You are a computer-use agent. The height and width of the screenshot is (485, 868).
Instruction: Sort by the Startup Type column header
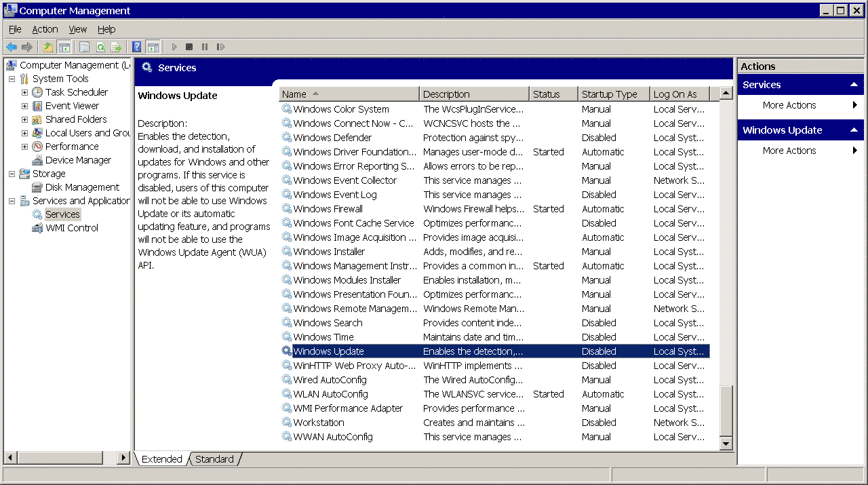(614, 94)
